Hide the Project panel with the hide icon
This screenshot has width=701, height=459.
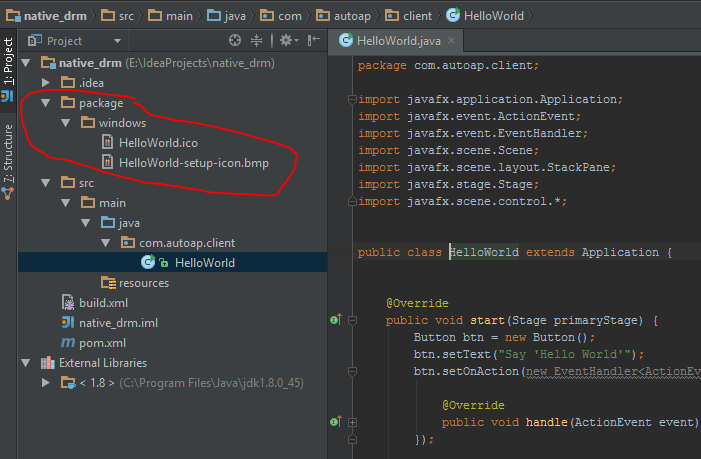[x=314, y=41]
